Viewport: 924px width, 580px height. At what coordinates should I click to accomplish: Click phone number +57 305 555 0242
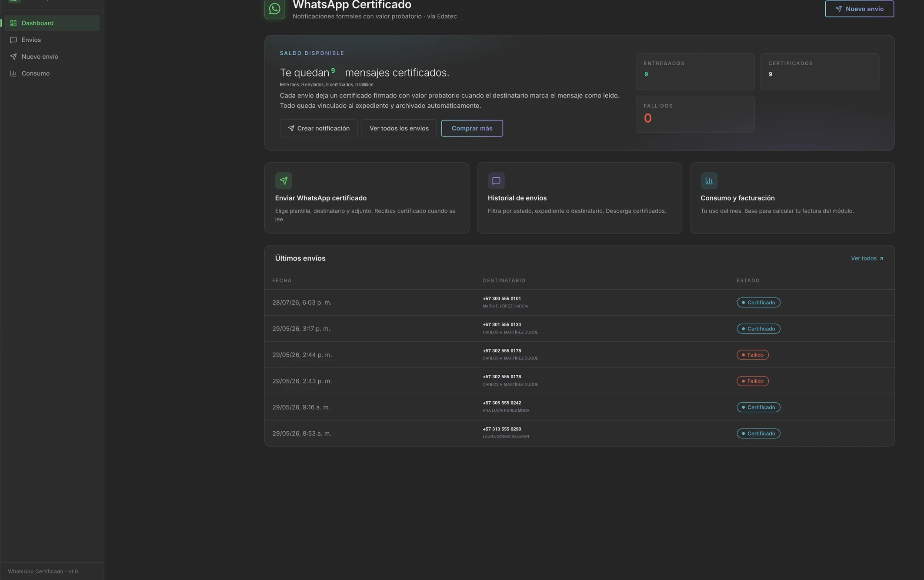point(502,403)
